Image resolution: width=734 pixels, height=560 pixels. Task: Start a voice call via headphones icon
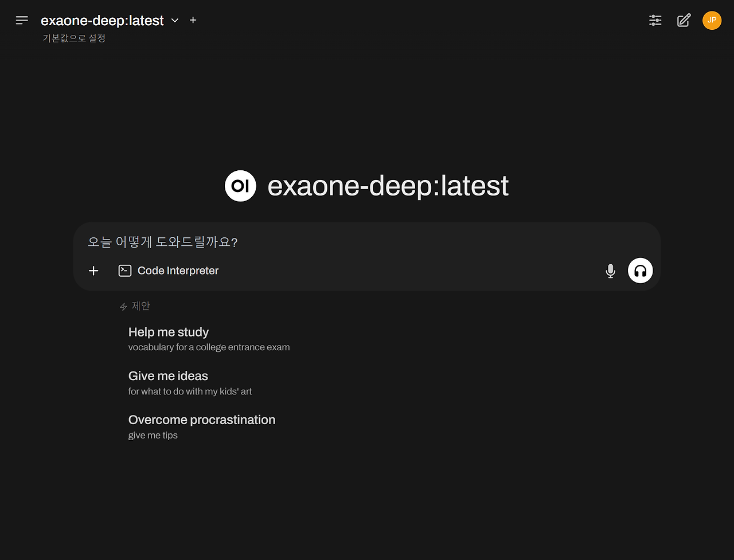pos(640,271)
